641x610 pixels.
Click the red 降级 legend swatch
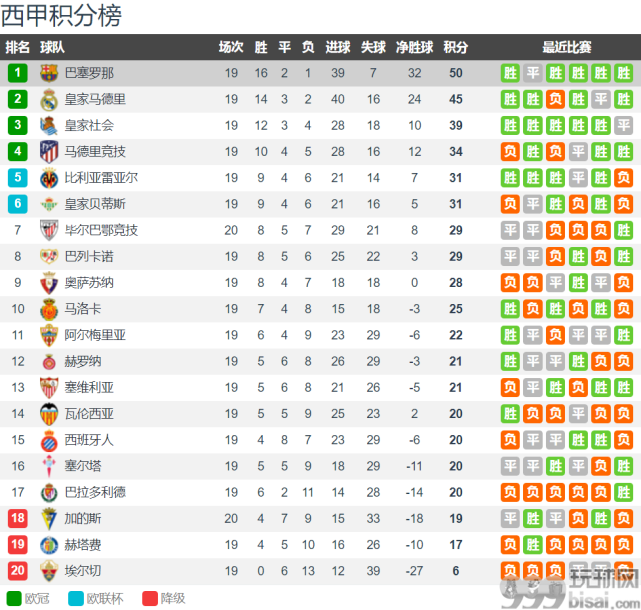(x=150, y=599)
